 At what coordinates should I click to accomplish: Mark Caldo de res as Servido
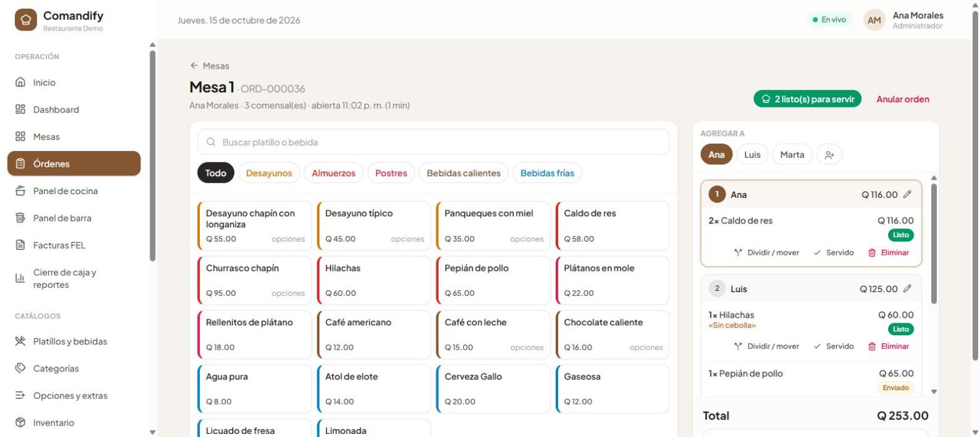point(834,253)
